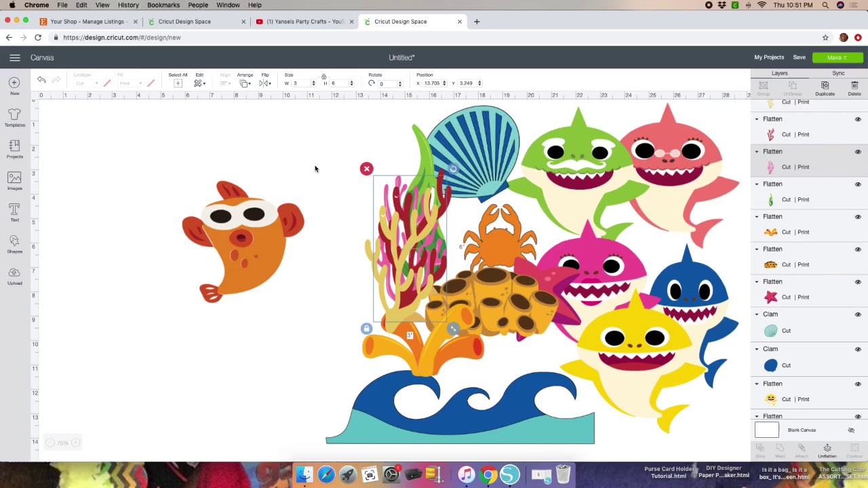Open the hamburger menu beside Canvas
The height and width of the screenshot is (488, 868).
[x=15, y=58]
